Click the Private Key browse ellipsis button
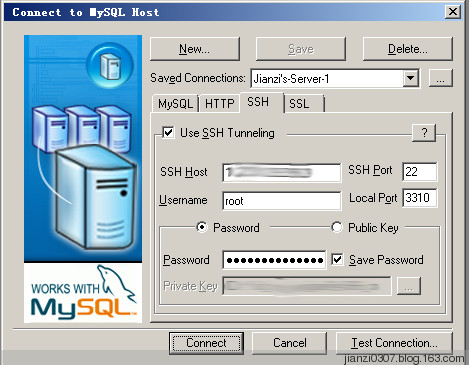Image resolution: width=469 pixels, height=365 pixels. pos(409,286)
